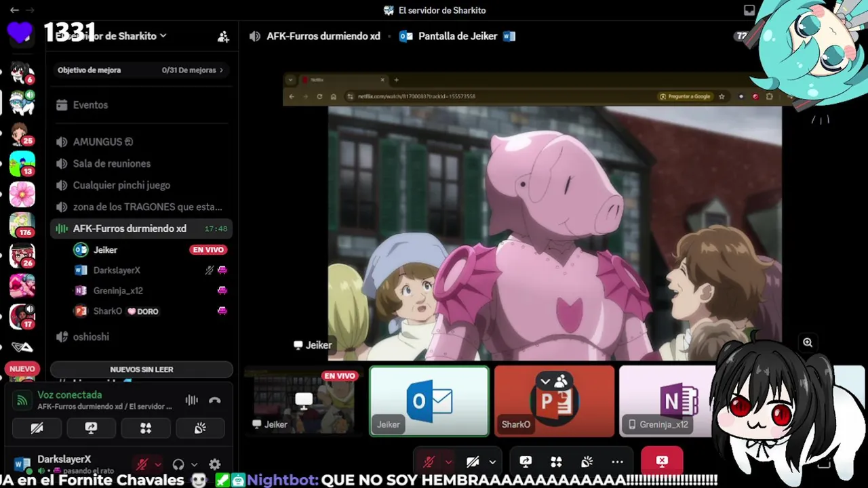Click AFK-Furros durmiendo xd header title
868x488 pixels.
point(323,36)
